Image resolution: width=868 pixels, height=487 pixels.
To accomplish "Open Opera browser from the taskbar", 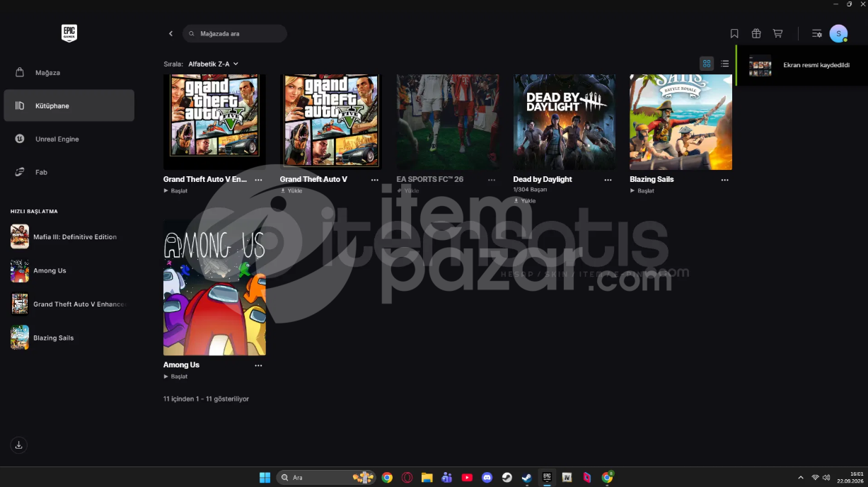I will coord(407,478).
